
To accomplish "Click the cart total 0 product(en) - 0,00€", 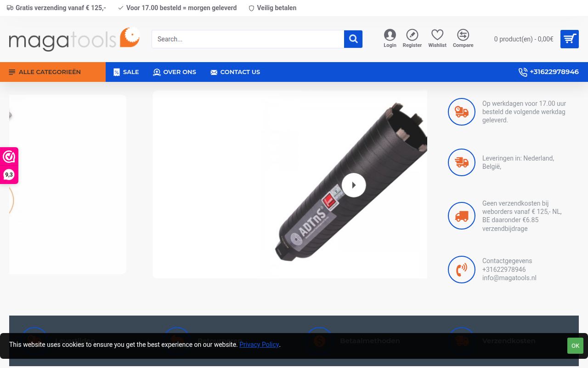I will click(x=524, y=39).
